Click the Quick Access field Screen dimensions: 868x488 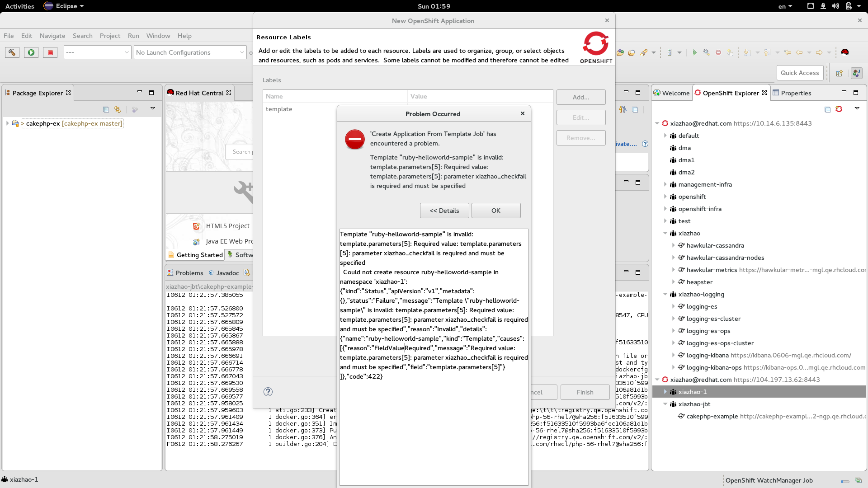(x=799, y=73)
